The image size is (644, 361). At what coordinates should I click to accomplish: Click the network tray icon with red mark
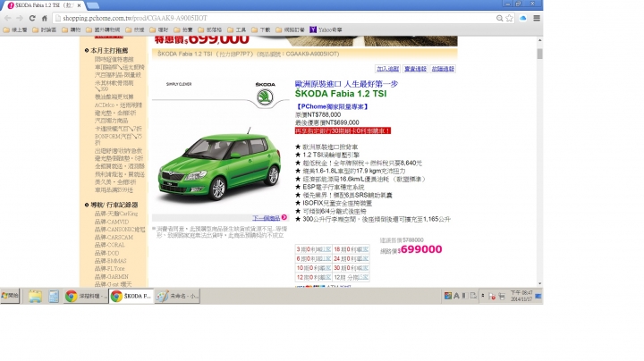[492, 296]
